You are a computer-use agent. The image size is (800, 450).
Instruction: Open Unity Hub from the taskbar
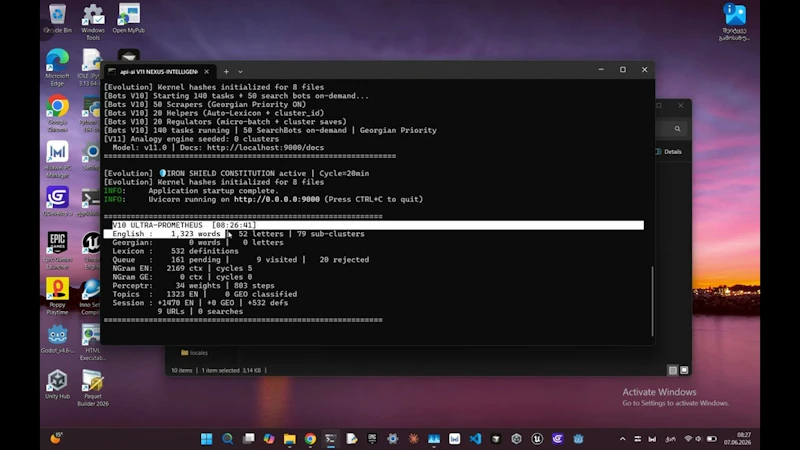pos(516,439)
